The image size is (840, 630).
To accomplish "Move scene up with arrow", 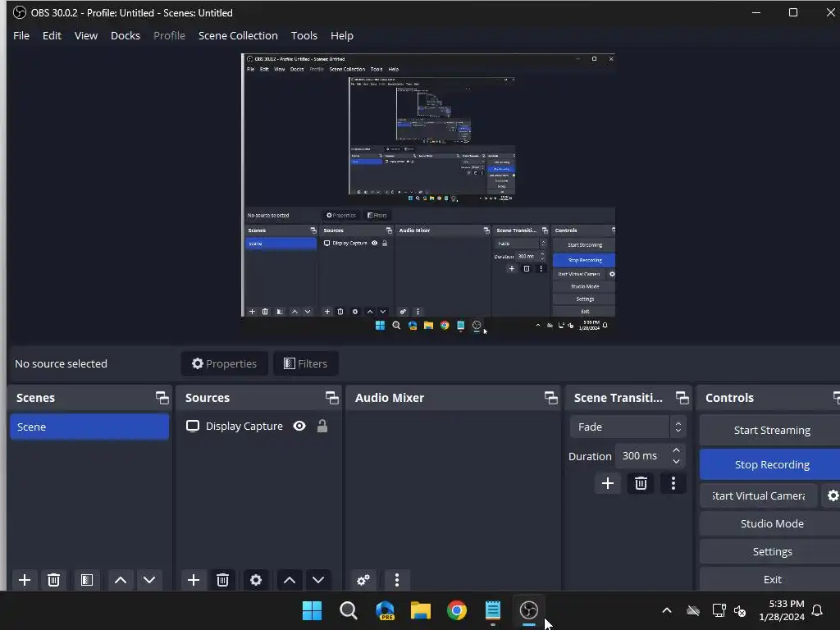I will (121, 580).
